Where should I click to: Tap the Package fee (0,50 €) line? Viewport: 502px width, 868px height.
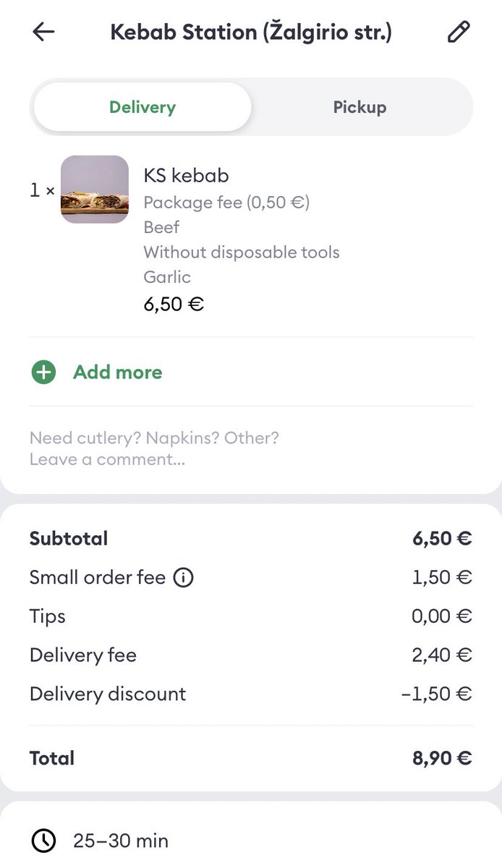click(x=226, y=203)
